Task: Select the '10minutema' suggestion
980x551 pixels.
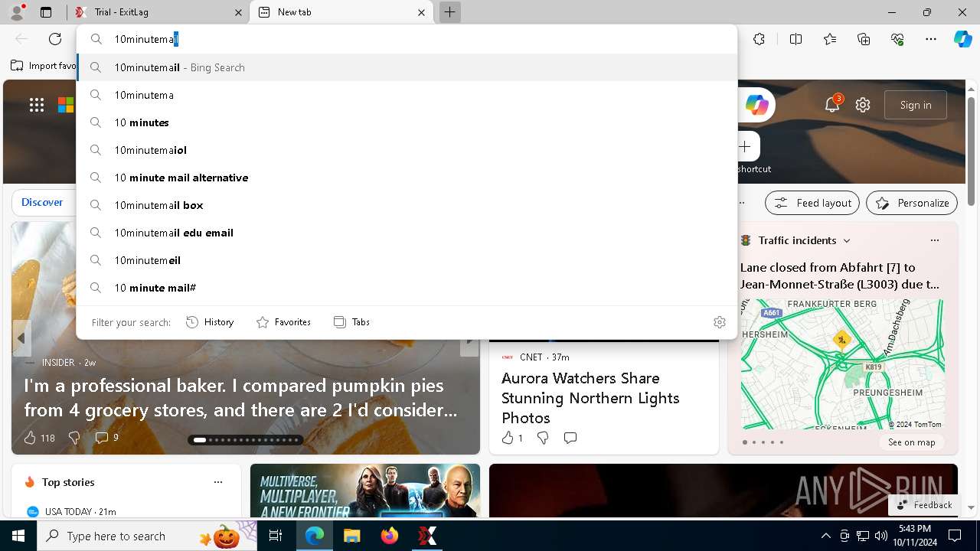Action: pyautogui.click(x=407, y=95)
